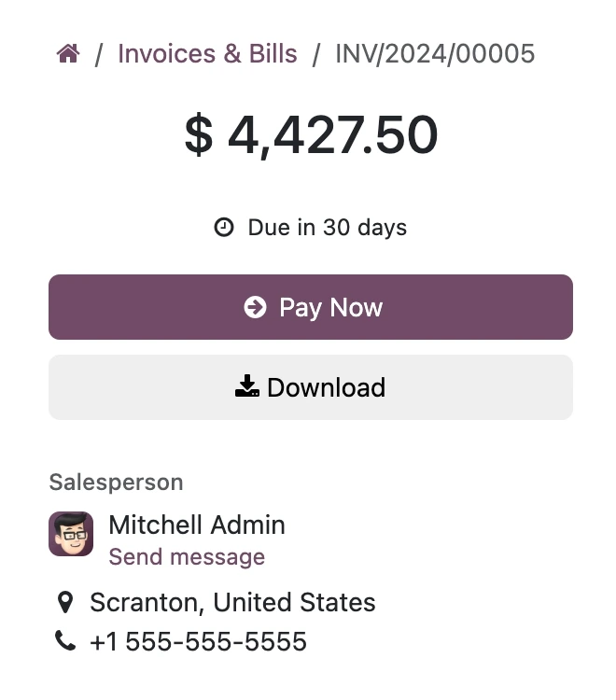The image size is (616, 700).
Task: Click the Salesperson section label
Action: tap(116, 482)
